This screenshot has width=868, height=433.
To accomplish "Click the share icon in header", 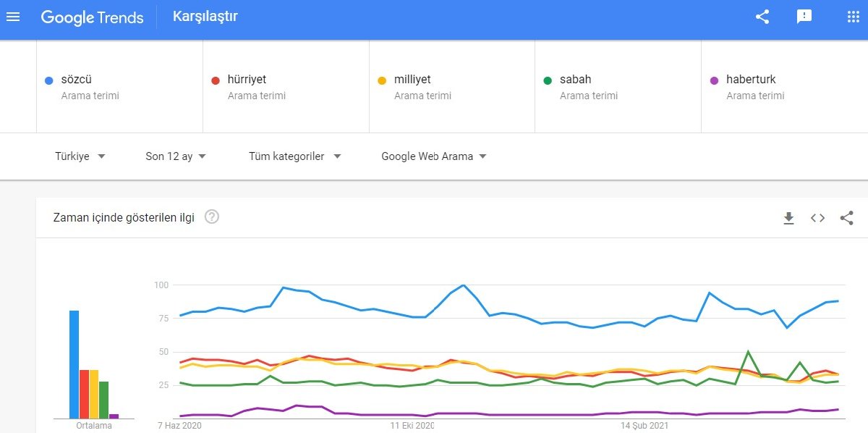I will tap(762, 17).
